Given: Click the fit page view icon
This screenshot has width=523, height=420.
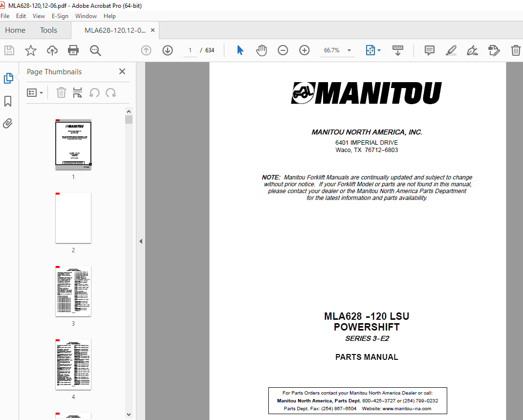Looking at the screenshot, I should (370, 50).
